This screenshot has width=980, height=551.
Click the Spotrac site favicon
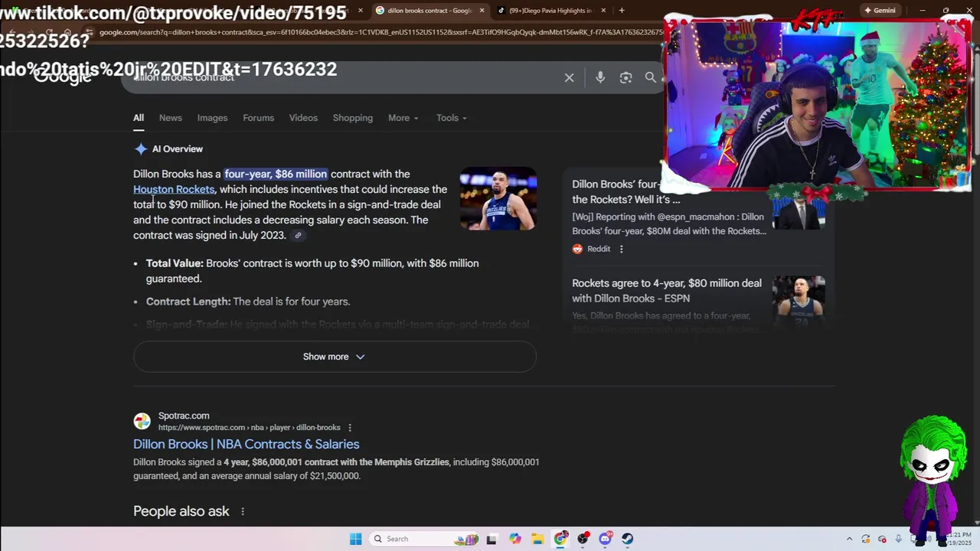(142, 421)
